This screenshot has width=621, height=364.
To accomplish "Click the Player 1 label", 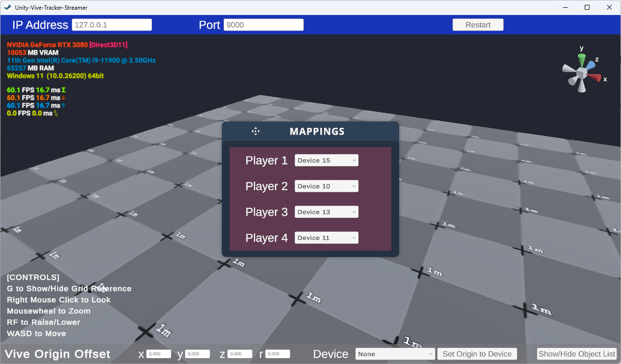I will tap(266, 160).
